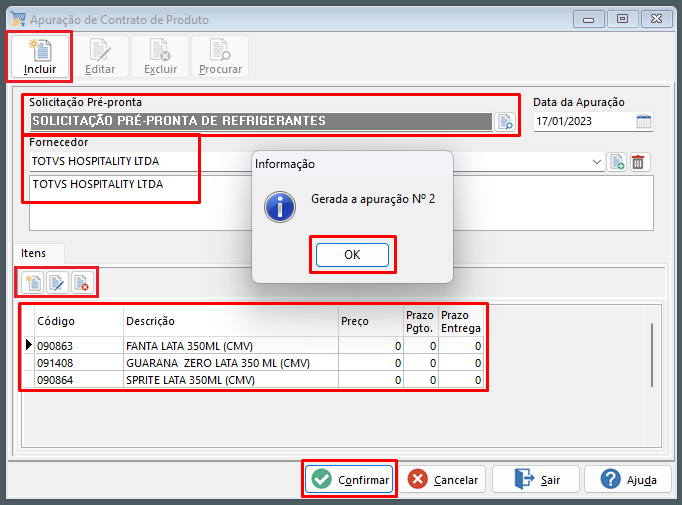Click the Prazo Entrega cell of SPRITE row
The image size is (682, 505).
461,380
